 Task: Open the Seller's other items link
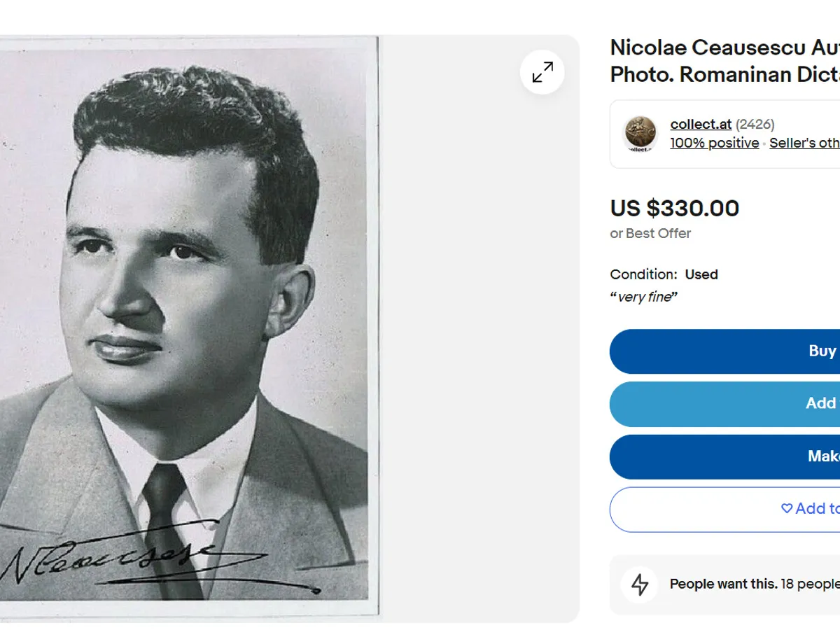coord(805,143)
